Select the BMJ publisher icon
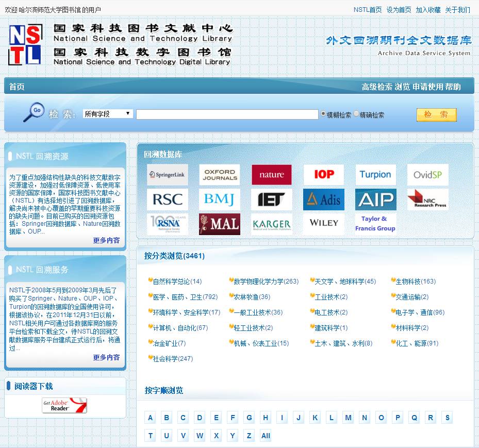Image resolution: width=479 pixels, height=448 pixels. pyautogui.click(x=220, y=199)
